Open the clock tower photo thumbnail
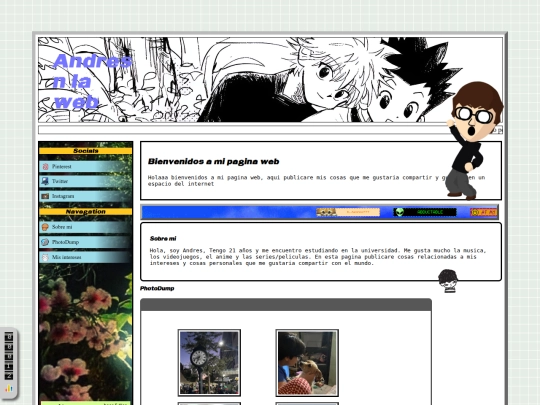540x405 pixels. coord(209,363)
